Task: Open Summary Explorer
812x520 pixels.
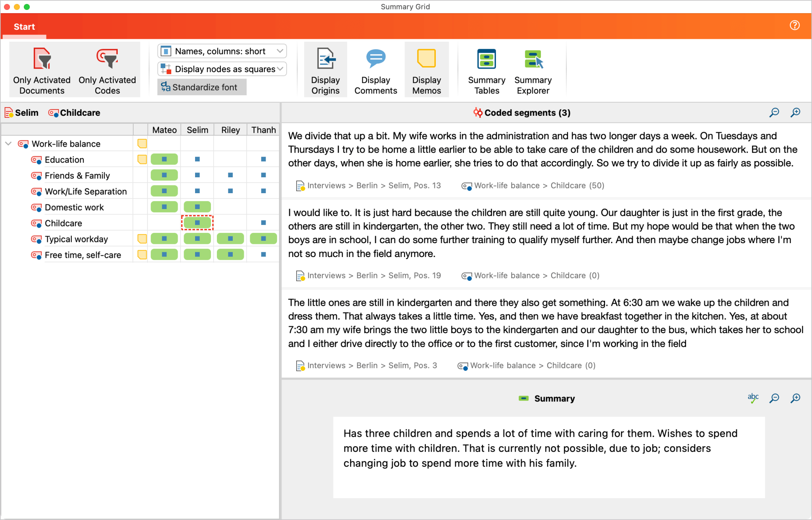Action: point(533,69)
